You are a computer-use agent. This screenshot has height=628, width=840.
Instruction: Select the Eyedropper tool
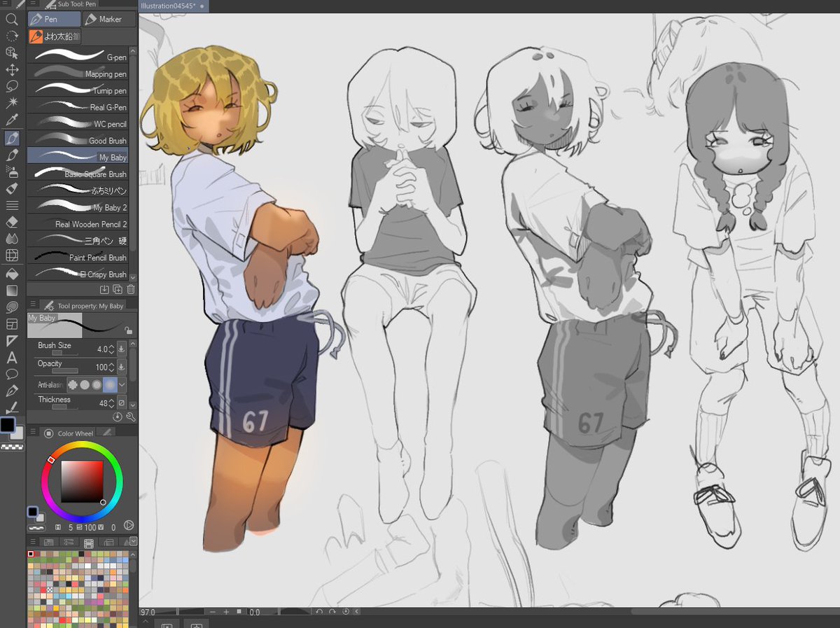pyautogui.click(x=12, y=120)
